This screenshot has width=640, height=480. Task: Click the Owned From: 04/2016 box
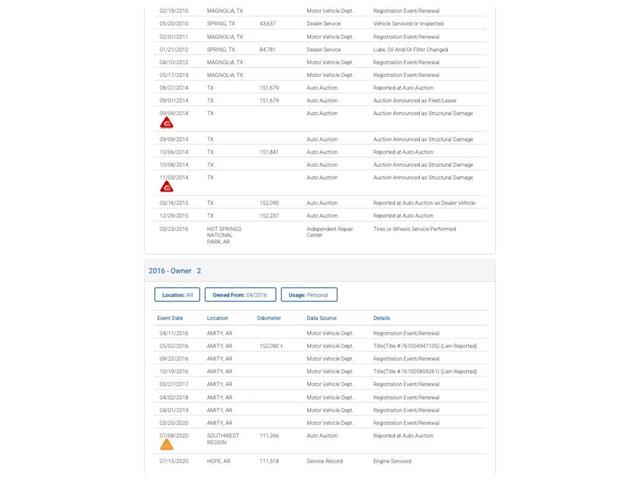pos(240,295)
